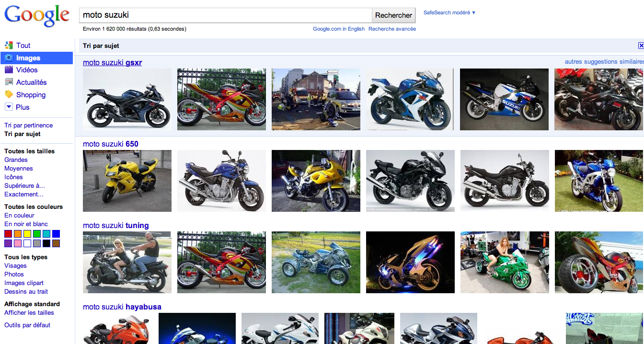Pick the yellow color swatch
This screenshot has height=344, width=644.
27,234
